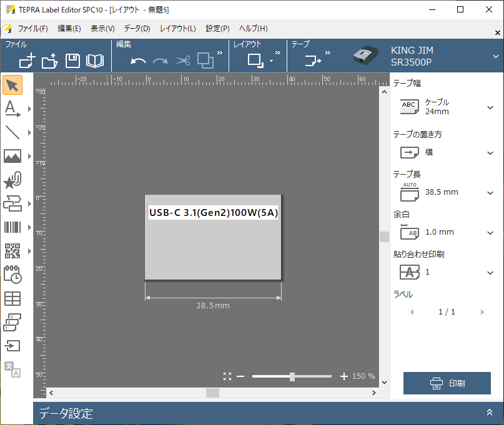
Task: Open the margin 1.0 mm dropdown
Action: tap(490, 233)
